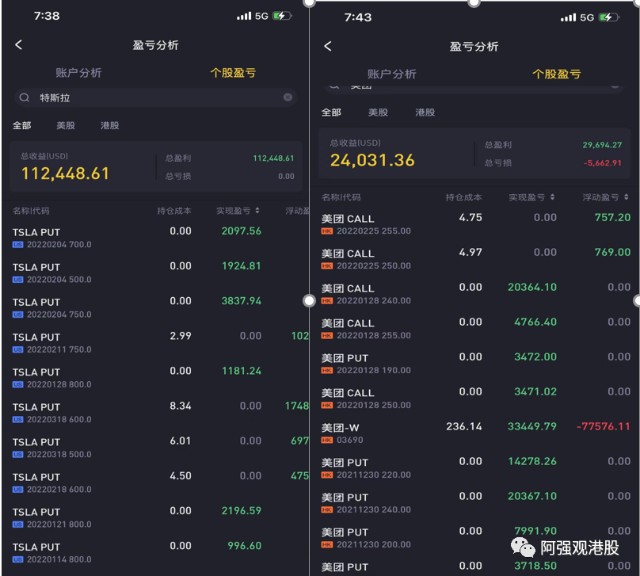Image resolution: width=640 pixels, height=576 pixels.
Task: Click floating loss -77576.11
Action: click(603, 427)
